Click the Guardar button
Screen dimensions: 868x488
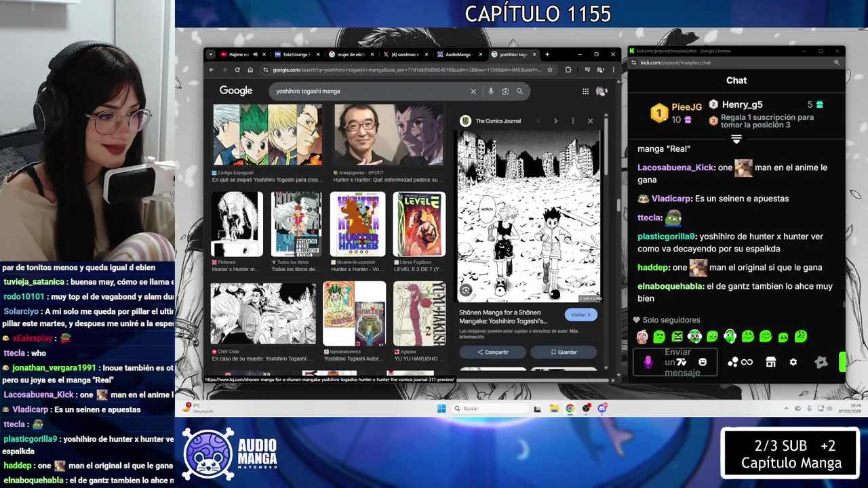point(564,352)
